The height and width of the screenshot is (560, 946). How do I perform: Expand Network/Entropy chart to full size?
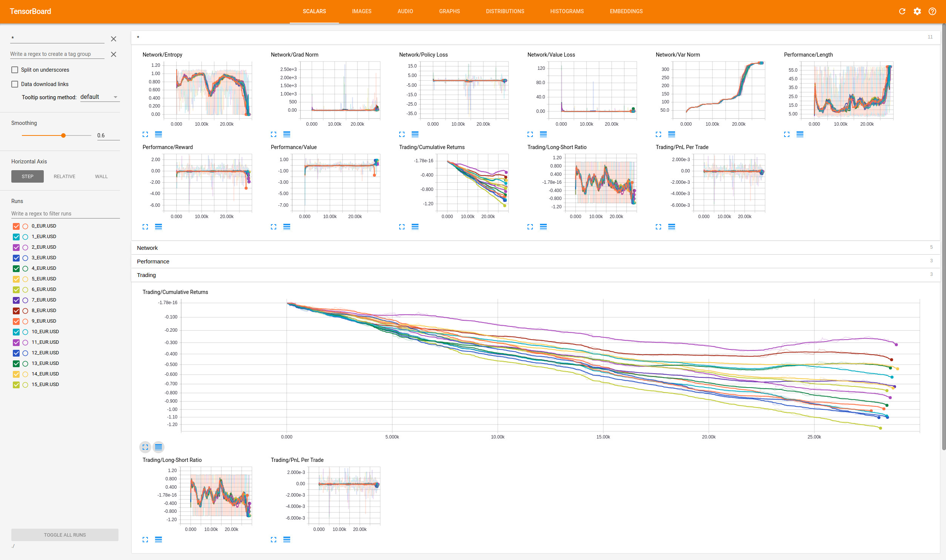point(145,134)
